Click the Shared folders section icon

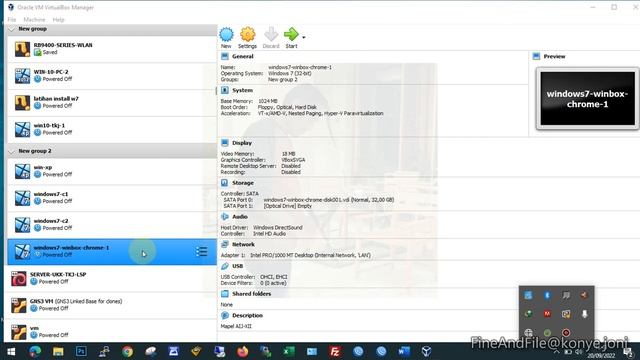pyautogui.click(x=224, y=294)
